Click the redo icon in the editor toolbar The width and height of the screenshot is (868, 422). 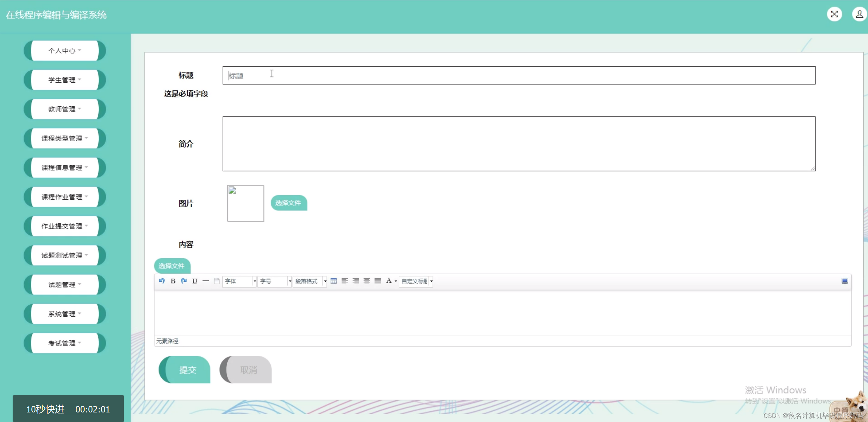tap(184, 281)
